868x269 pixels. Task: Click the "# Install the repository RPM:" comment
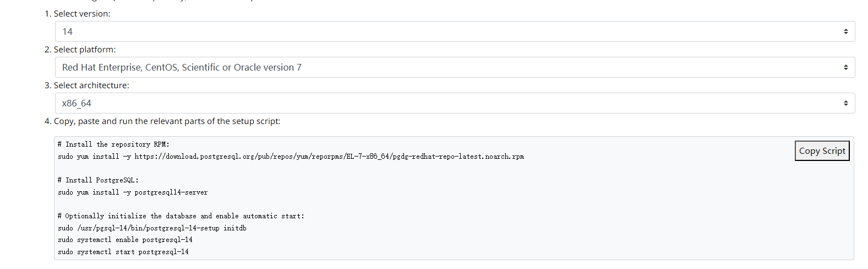tap(113, 144)
